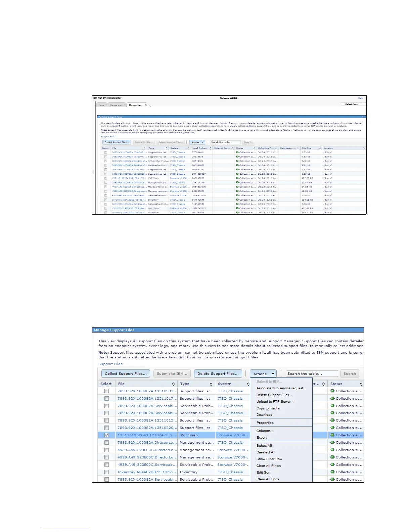Click status icon for 7893.92X.100082A.13510220 row, lower panel
The image size is (411, 532).
tap(332, 428)
